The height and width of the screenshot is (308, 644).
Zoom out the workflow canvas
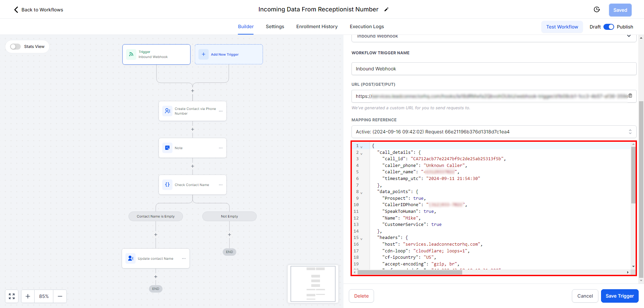pos(60,296)
